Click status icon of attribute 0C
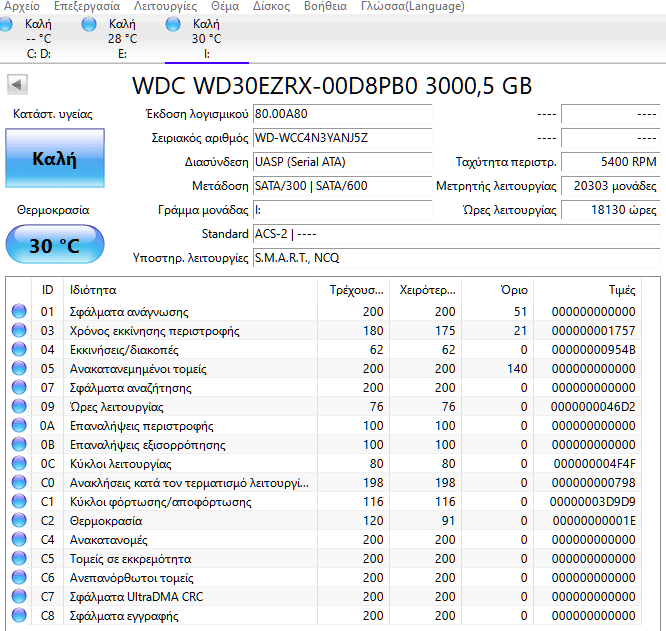 click(19, 463)
